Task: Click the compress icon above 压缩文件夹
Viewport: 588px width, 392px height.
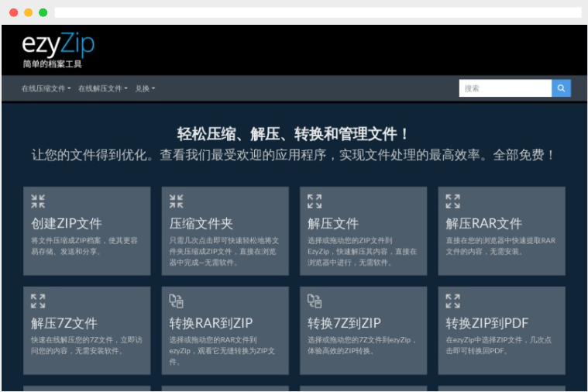Action: tap(176, 201)
